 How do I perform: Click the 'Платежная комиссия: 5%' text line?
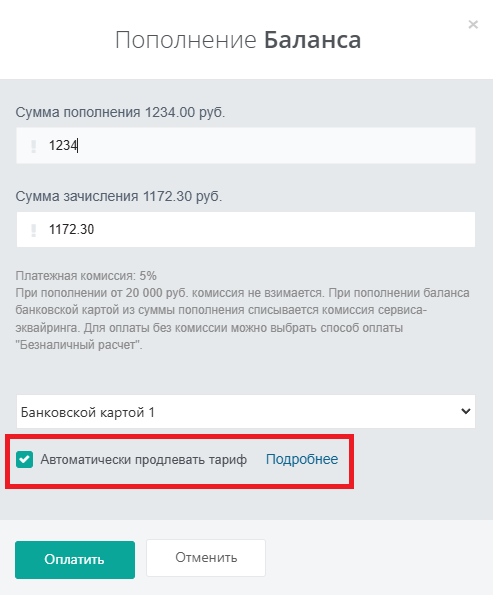[86, 276]
